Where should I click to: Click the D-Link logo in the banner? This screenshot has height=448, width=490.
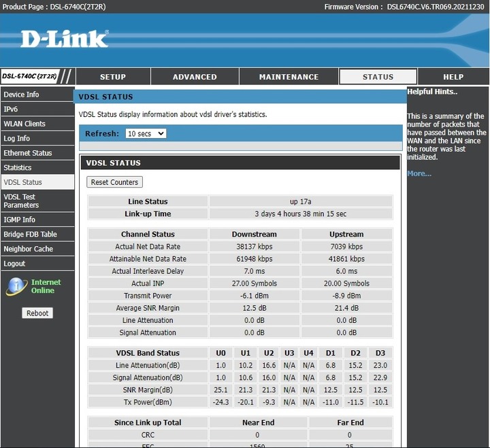(65, 39)
